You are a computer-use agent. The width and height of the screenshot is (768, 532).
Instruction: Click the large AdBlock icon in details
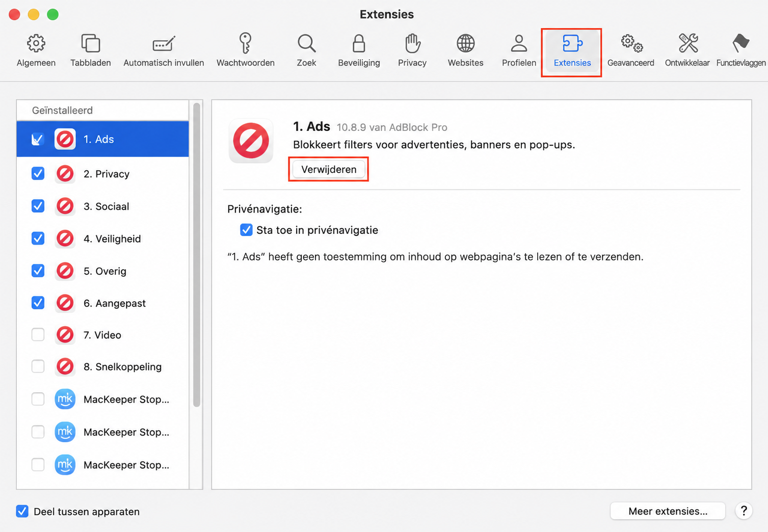click(251, 141)
